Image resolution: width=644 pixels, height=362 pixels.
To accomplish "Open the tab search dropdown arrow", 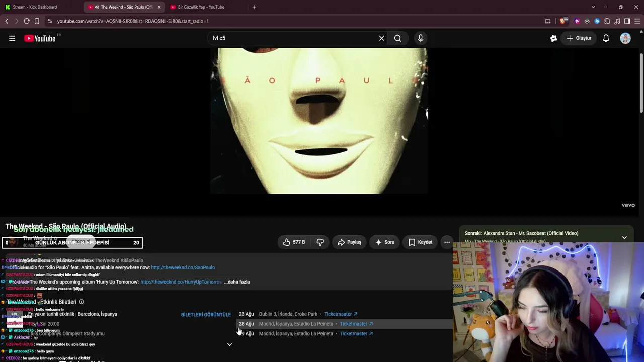I will [x=593, y=7].
